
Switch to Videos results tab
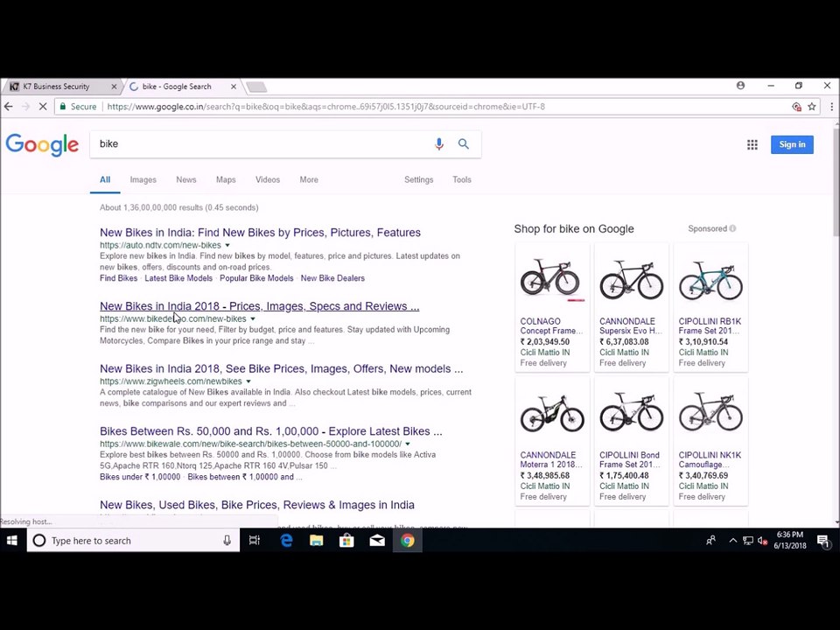pos(268,180)
